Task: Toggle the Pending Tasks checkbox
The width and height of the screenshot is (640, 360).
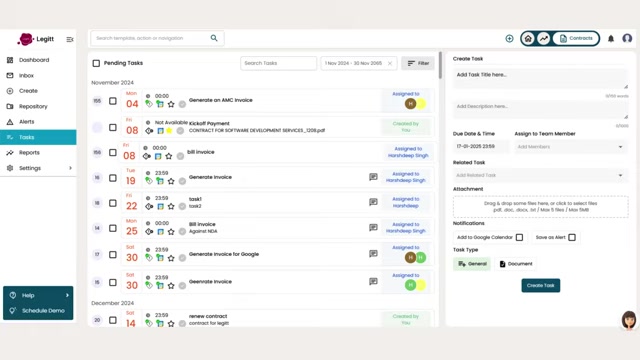Action: click(96, 63)
